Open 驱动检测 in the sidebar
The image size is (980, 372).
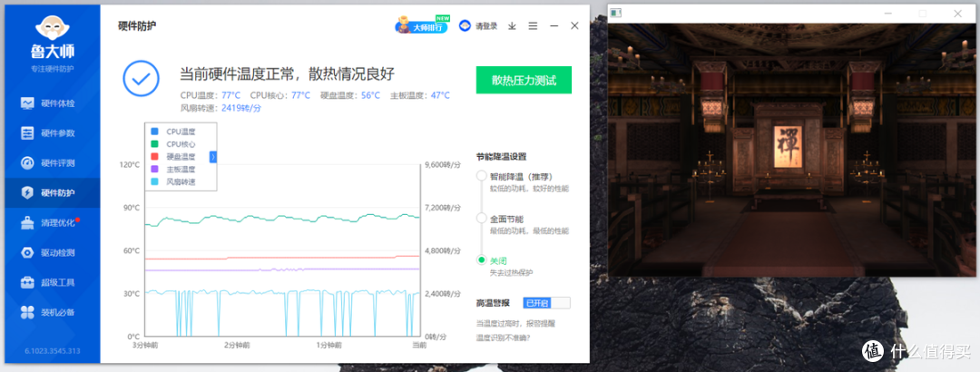click(50, 252)
